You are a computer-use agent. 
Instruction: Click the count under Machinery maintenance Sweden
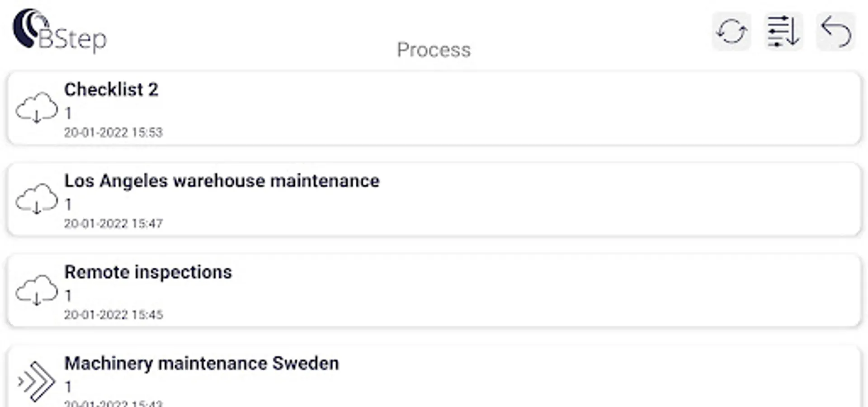tap(68, 387)
